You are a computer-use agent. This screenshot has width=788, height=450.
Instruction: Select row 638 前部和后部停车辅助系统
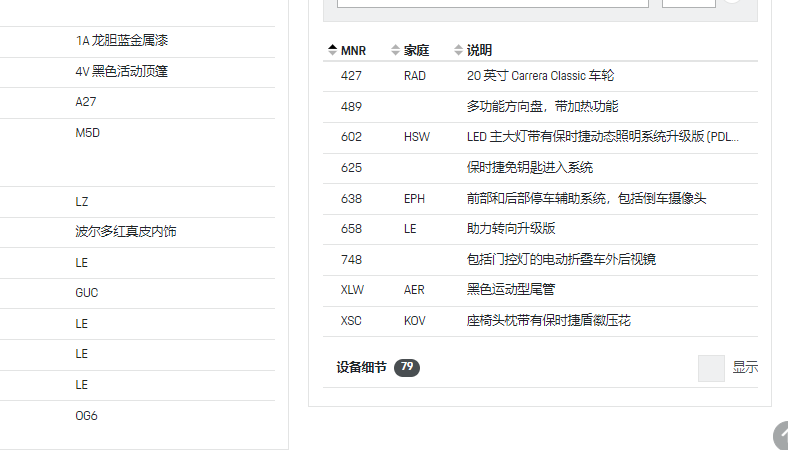540,199
